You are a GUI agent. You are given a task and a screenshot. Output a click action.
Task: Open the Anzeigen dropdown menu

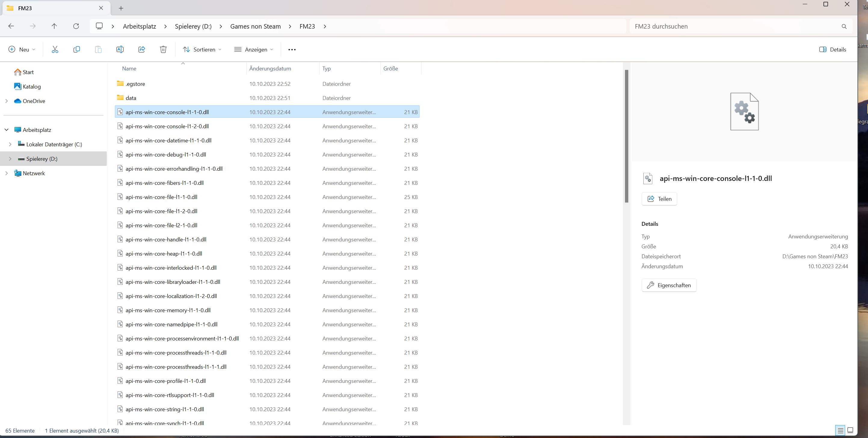[x=253, y=50]
